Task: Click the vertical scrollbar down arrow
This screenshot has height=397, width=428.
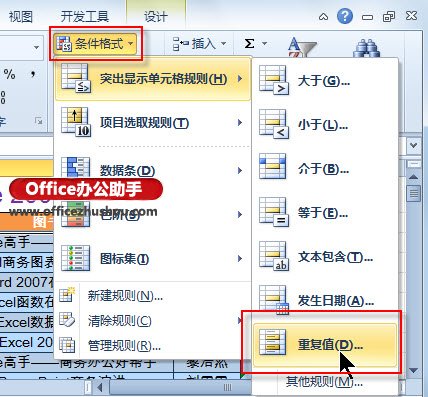Action: pos(413,370)
